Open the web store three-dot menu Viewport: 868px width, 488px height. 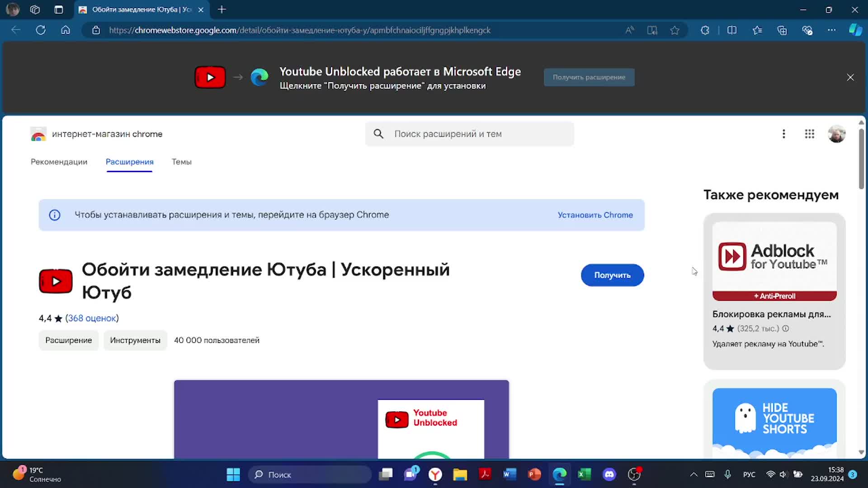point(784,134)
